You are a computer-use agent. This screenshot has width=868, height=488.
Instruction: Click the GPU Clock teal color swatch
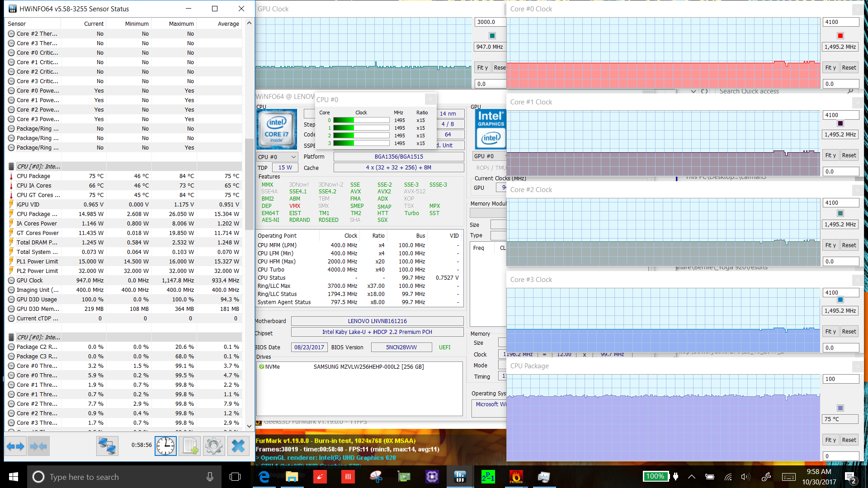pos(492,36)
